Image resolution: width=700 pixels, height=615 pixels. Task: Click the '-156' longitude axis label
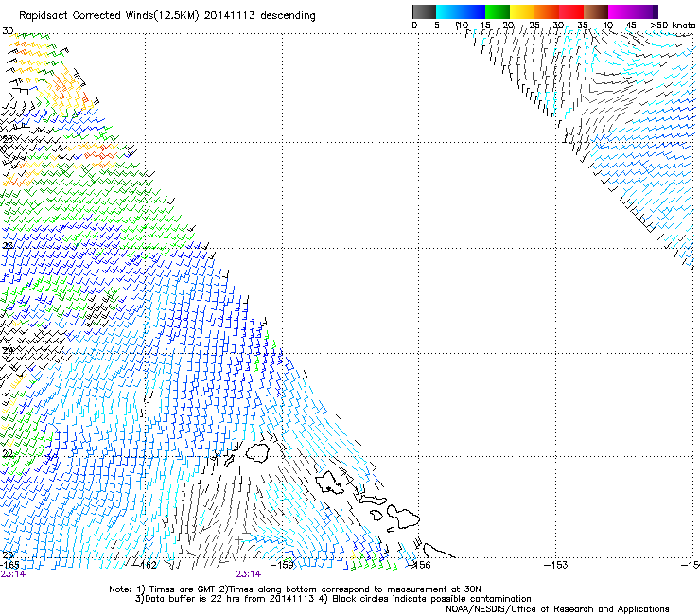coord(421,565)
